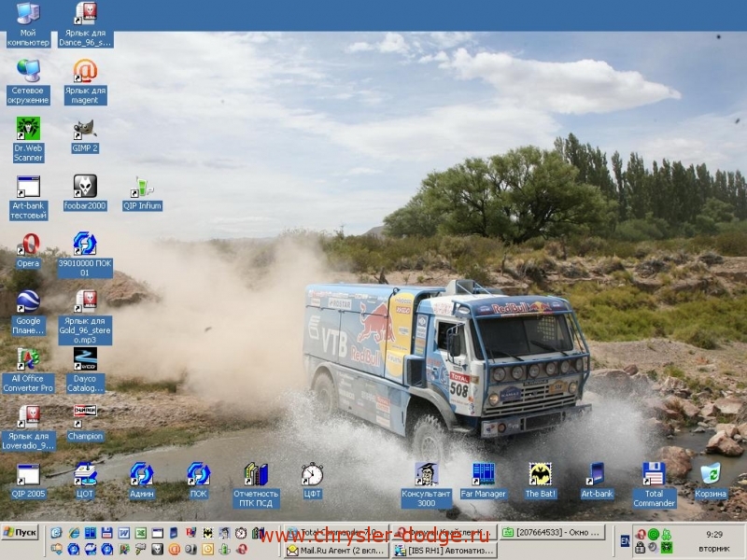Screen dimensions: 747x560
Task: Click The Bat! quick launch bat icon
Action: [207, 533]
